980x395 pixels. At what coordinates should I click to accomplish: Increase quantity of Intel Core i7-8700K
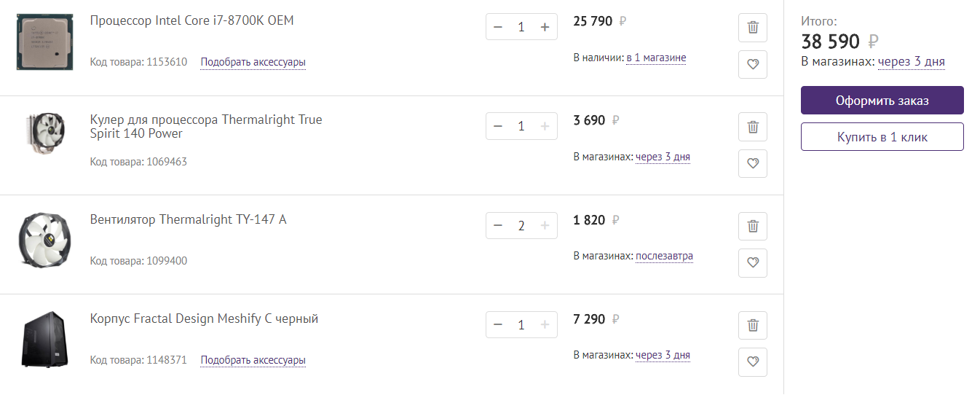(x=545, y=27)
